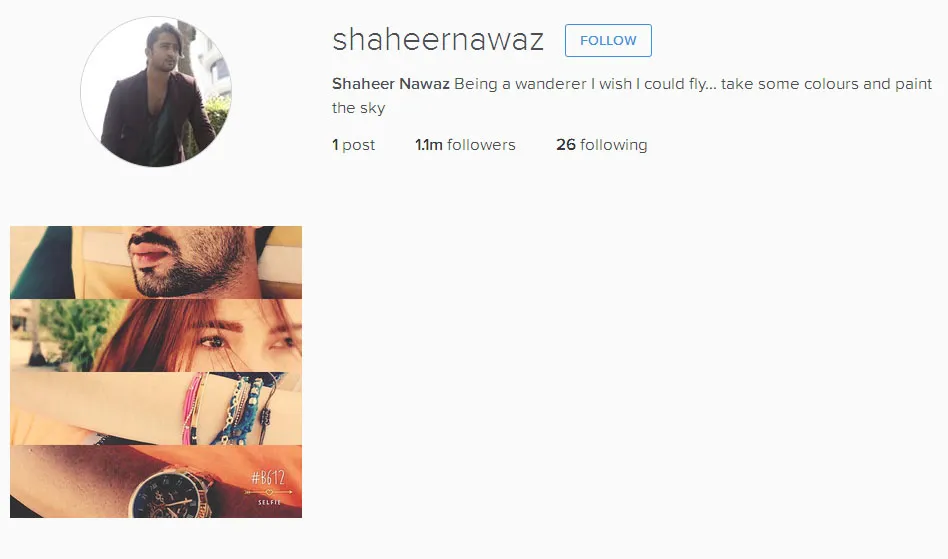
Task: View the 1.1m followers list
Action: tap(465, 145)
